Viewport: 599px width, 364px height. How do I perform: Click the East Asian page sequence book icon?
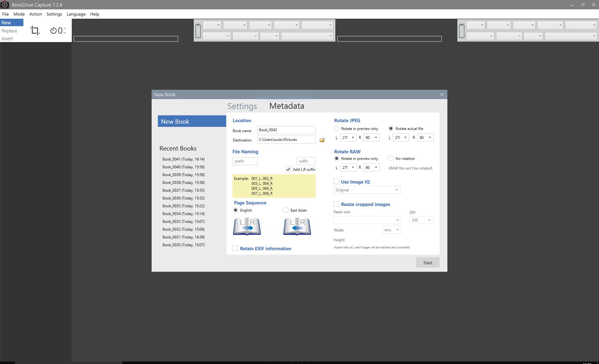tap(297, 226)
